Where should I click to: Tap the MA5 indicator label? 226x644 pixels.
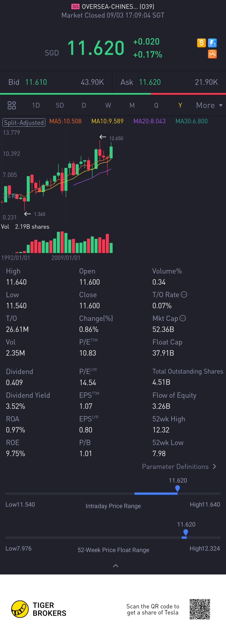tap(65, 121)
